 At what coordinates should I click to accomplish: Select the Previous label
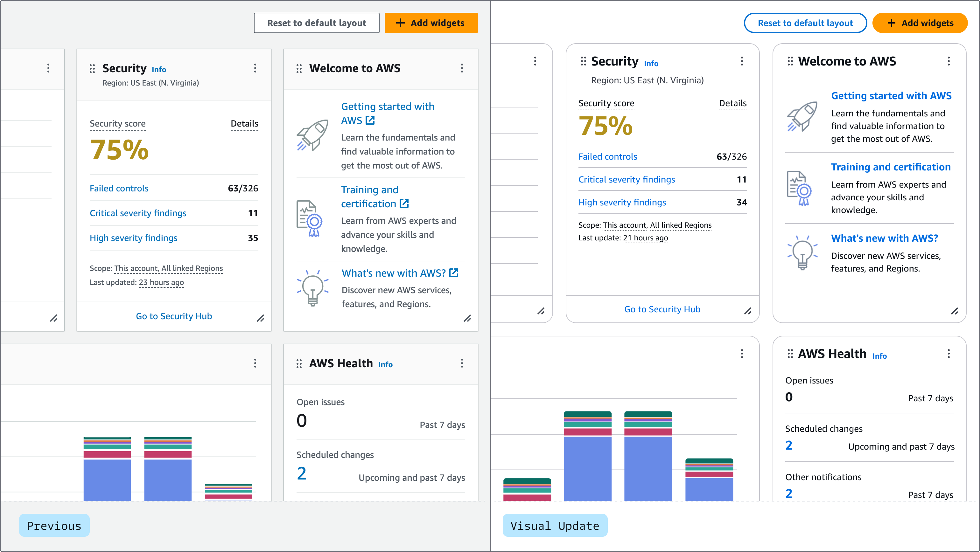(x=54, y=525)
